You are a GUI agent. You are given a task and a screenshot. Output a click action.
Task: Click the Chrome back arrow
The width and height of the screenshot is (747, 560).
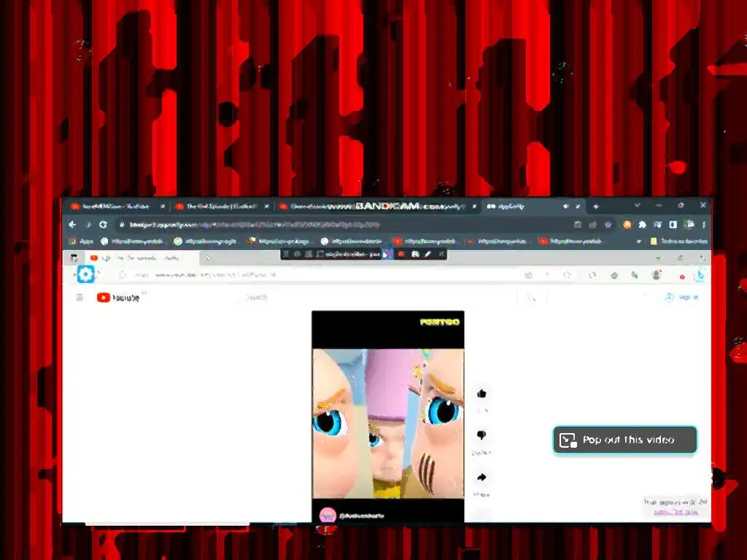click(72, 225)
